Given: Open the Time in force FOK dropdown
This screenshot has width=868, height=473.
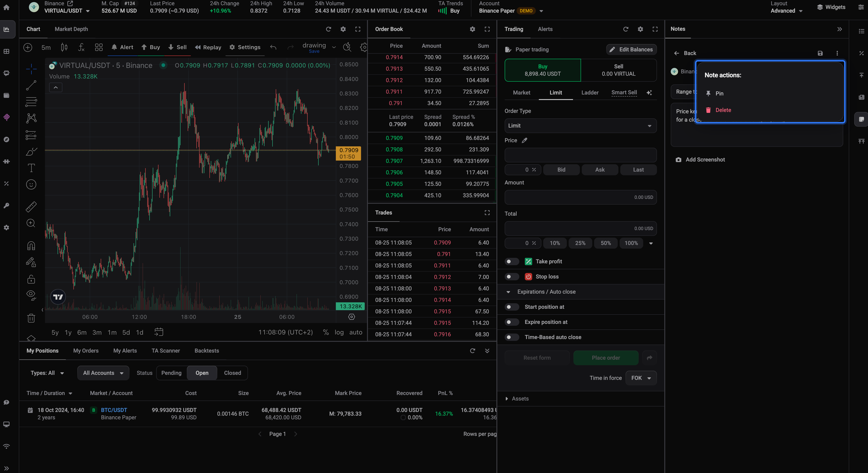Looking at the screenshot, I should click(x=641, y=378).
